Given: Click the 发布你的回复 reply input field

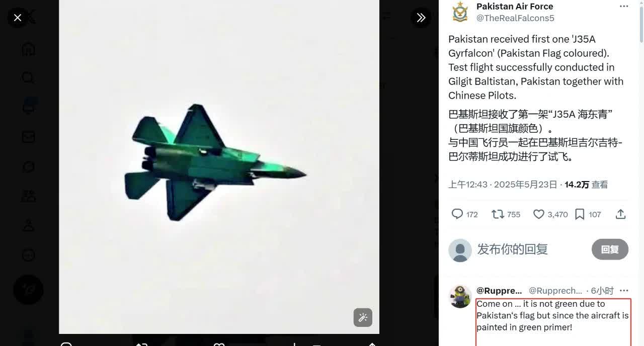Looking at the screenshot, I should point(512,249).
